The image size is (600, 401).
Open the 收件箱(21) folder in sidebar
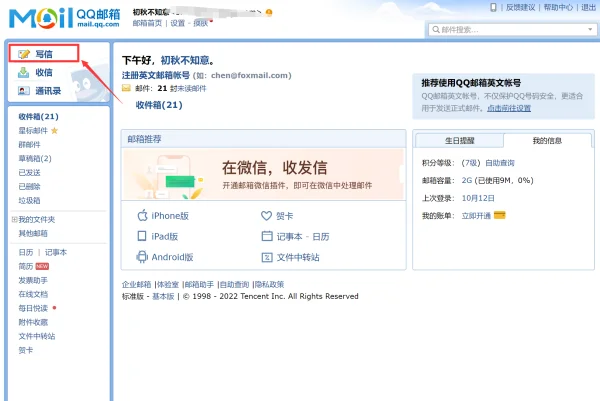point(38,116)
